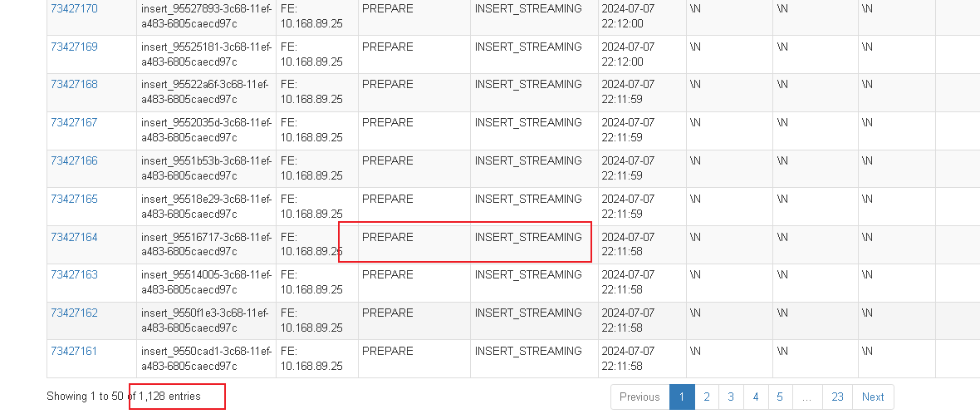This screenshot has height=414, width=980.
Task: Jump to last page 23
Action: [837, 397]
